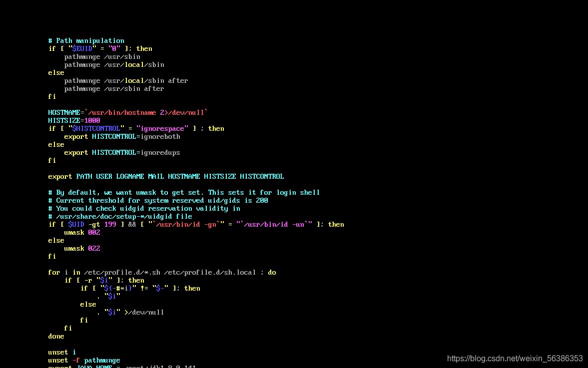This screenshot has width=588, height=368.
Task: Click the 'unset -f pathmunge' line
Action: click(x=84, y=361)
